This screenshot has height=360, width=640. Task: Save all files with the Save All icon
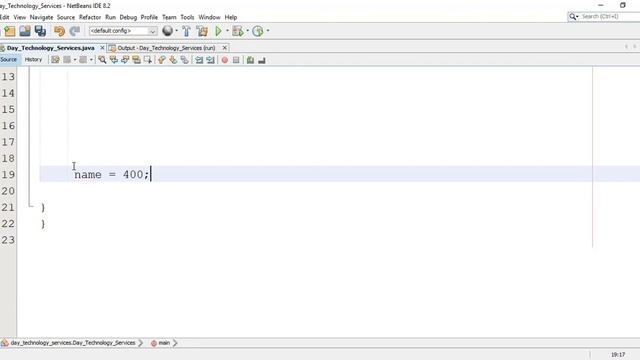pyautogui.click(x=40, y=31)
